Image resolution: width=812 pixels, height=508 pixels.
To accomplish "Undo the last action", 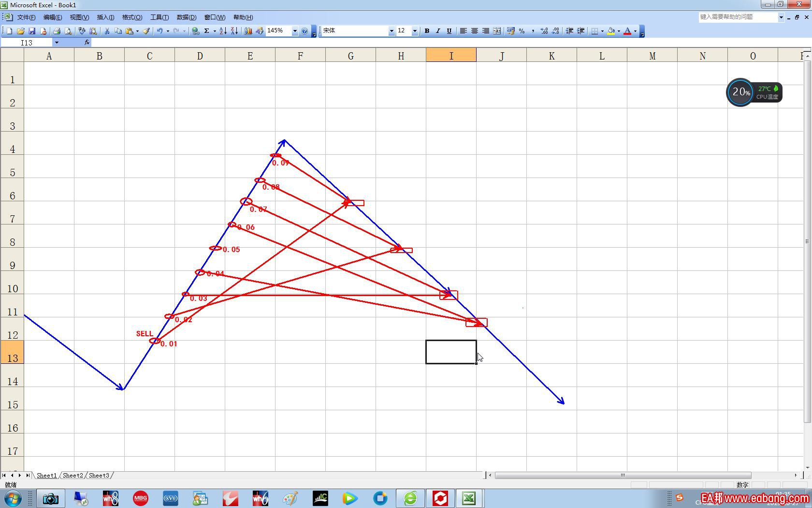I will [x=159, y=31].
